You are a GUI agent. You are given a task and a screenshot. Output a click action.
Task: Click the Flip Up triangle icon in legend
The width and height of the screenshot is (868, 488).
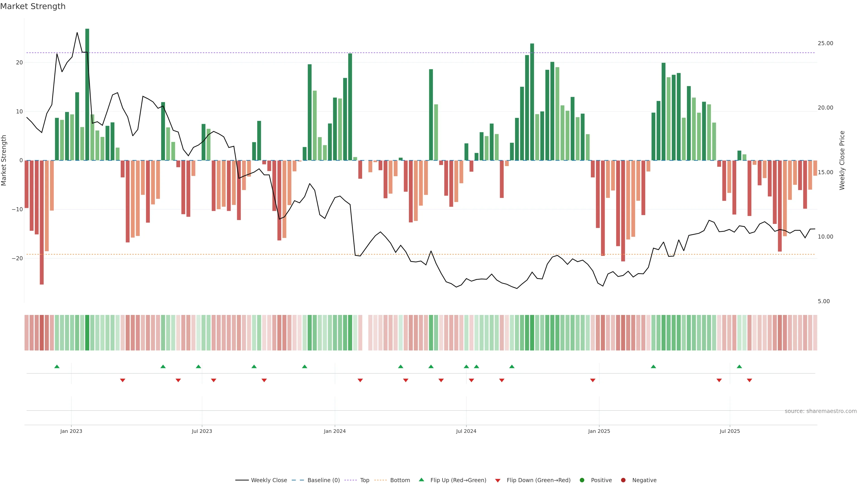(x=421, y=480)
